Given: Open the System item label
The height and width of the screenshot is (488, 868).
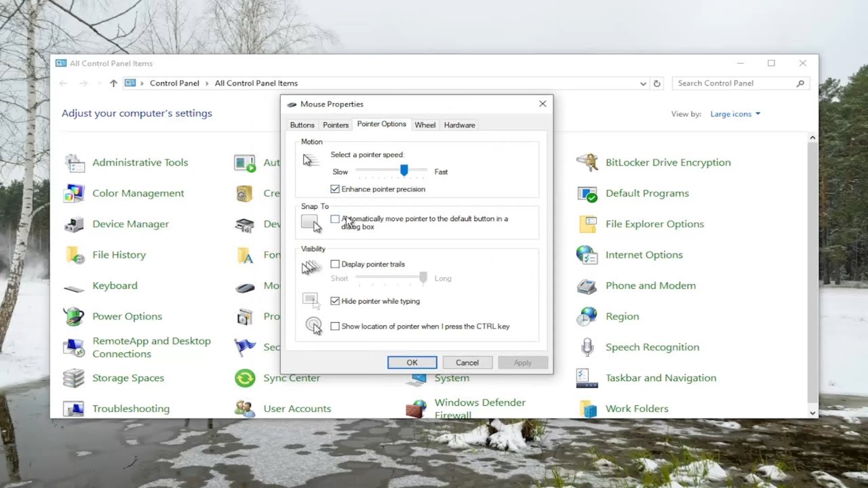Looking at the screenshot, I should tap(452, 378).
